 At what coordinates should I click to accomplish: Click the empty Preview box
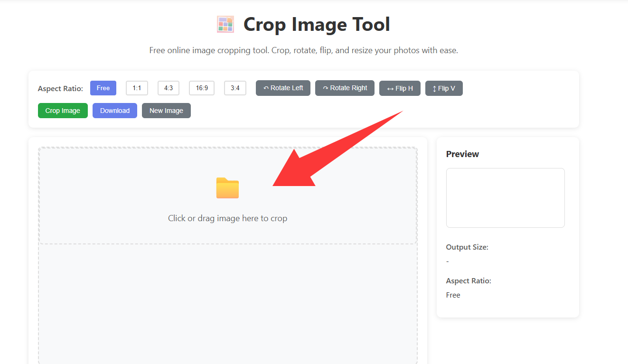pos(506,198)
